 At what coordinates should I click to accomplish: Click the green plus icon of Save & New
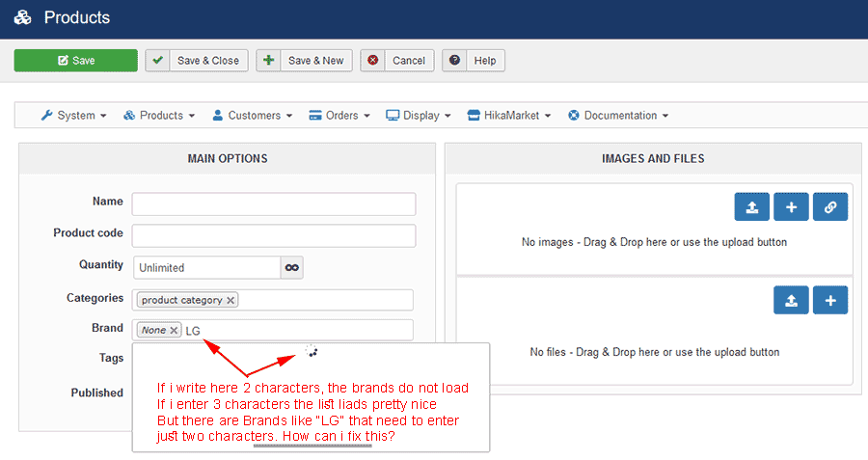coord(268,60)
